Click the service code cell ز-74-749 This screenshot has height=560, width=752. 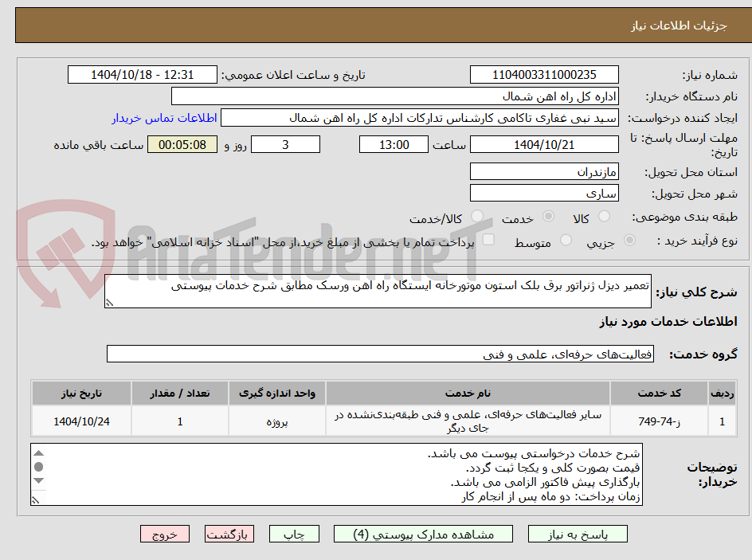click(659, 421)
